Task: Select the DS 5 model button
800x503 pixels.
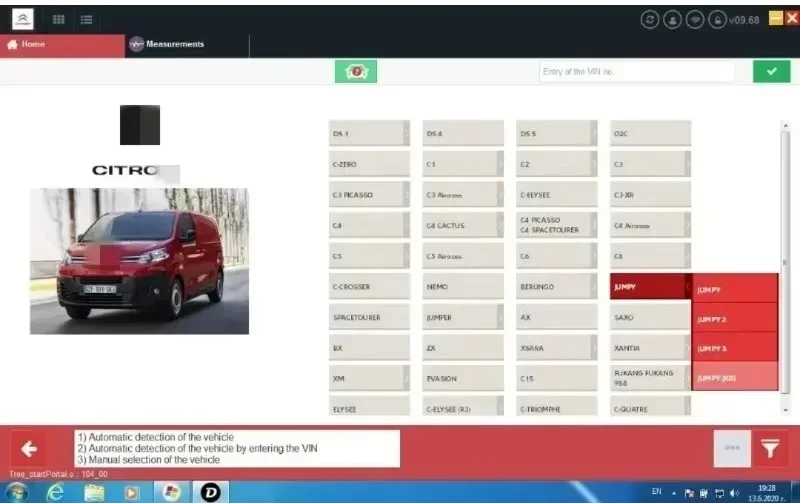Action: pos(557,134)
